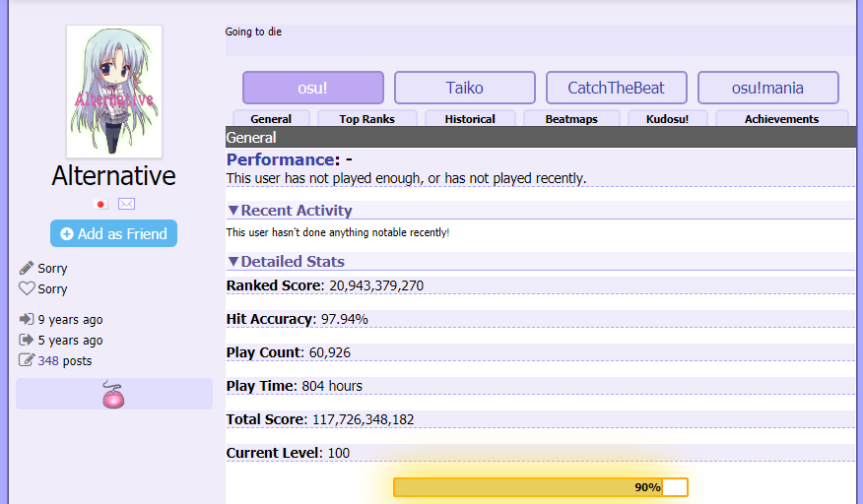This screenshot has height=504, width=863.
Task: Click the pink mouse playstyle icon
Action: 113,395
